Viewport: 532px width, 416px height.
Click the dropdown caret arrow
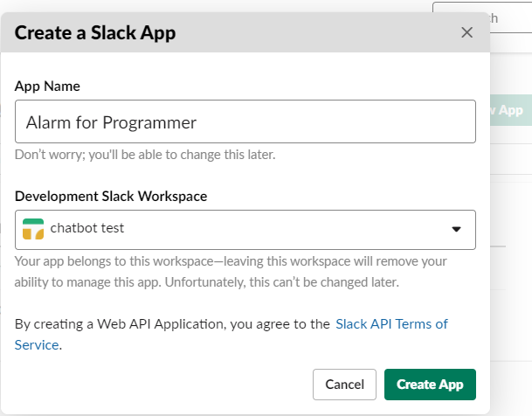coord(456,229)
